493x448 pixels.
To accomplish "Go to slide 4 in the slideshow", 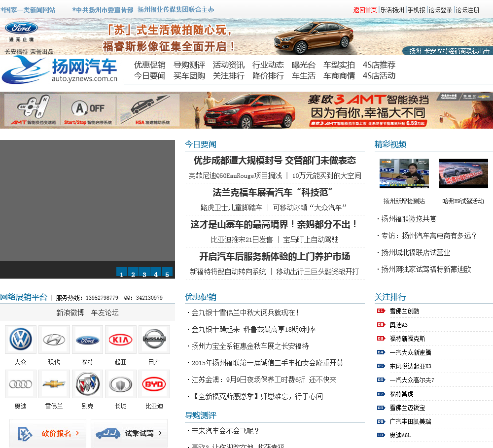I will tap(156, 273).
